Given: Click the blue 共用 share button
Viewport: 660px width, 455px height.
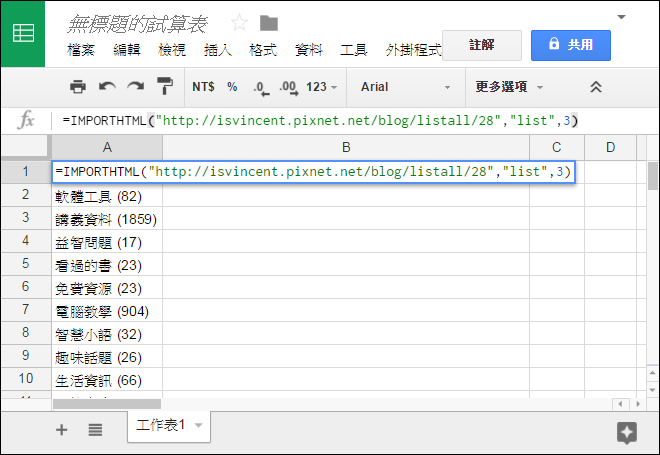Looking at the screenshot, I should [x=571, y=45].
